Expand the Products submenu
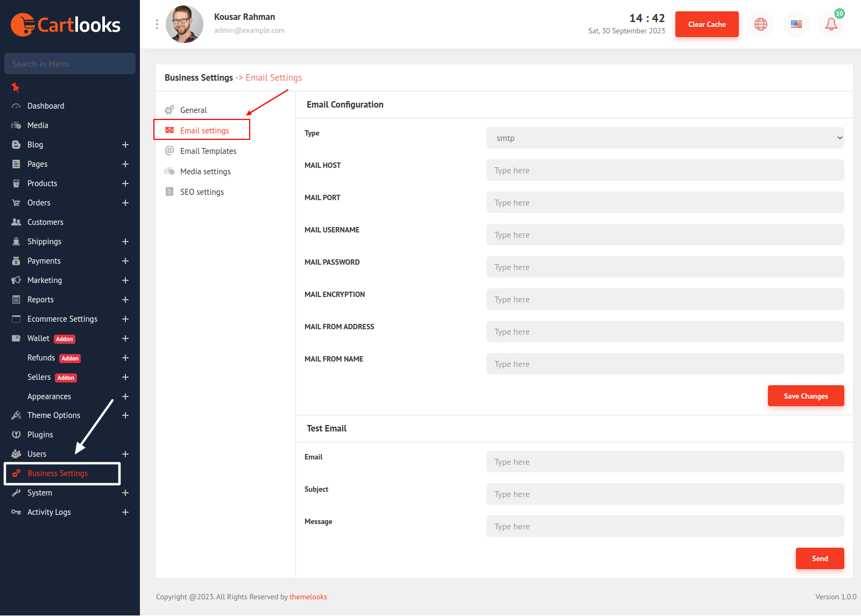This screenshot has width=861, height=616. (x=125, y=183)
